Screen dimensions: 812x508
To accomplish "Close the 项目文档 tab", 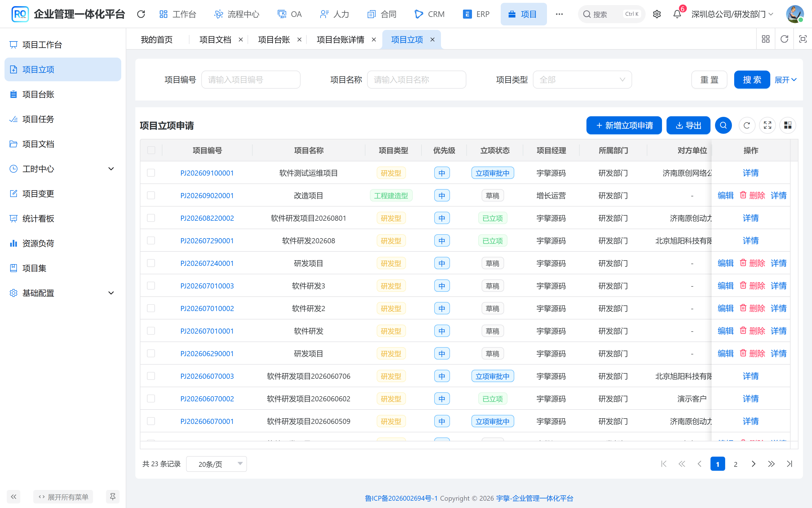I will click(x=240, y=40).
